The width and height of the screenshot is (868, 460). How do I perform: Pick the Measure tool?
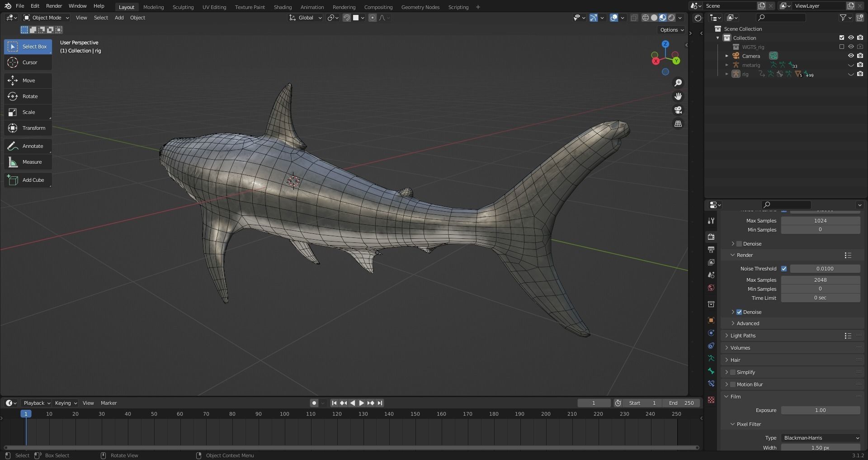coord(28,162)
